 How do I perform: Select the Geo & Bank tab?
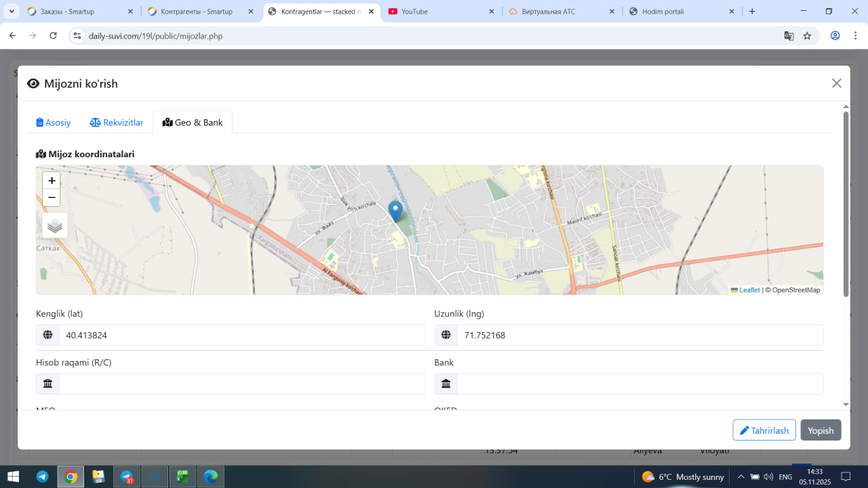coord(193,123)
